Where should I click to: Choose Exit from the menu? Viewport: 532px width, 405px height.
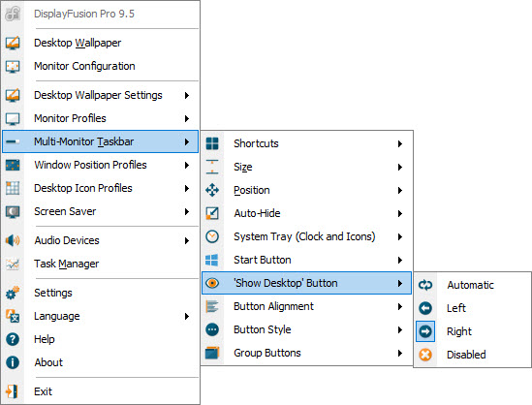pyautogui.click(x=101, y=391)
